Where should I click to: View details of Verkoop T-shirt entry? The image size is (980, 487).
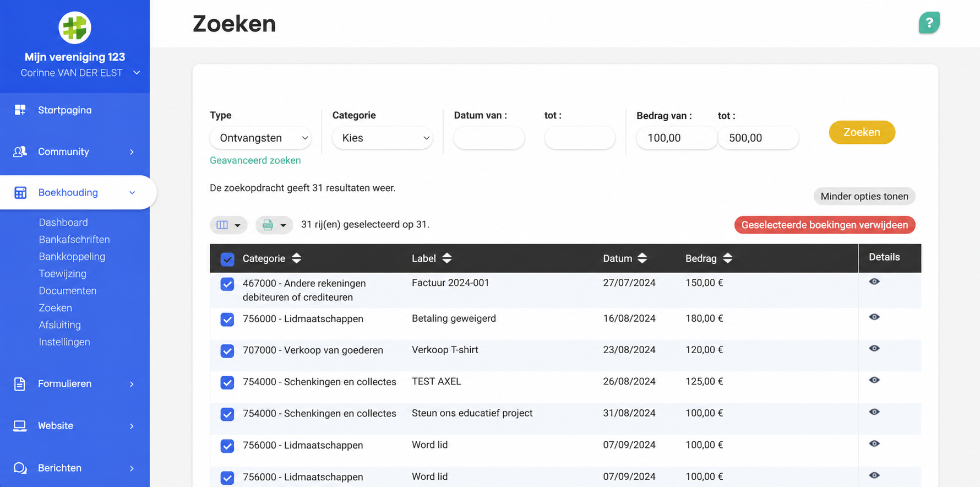pos(874,348)
